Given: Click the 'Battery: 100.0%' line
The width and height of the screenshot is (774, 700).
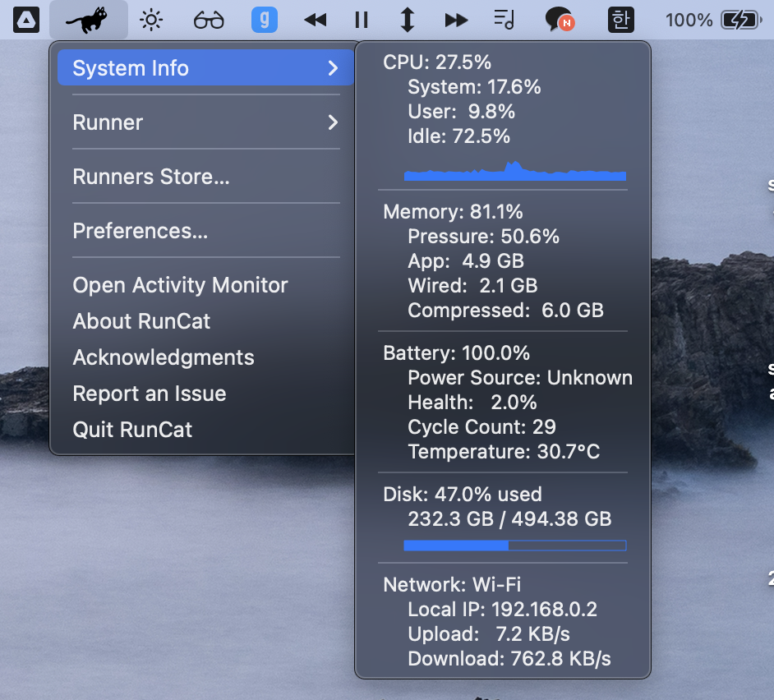Looking at the screenshot, I should (x=456, y=353).
